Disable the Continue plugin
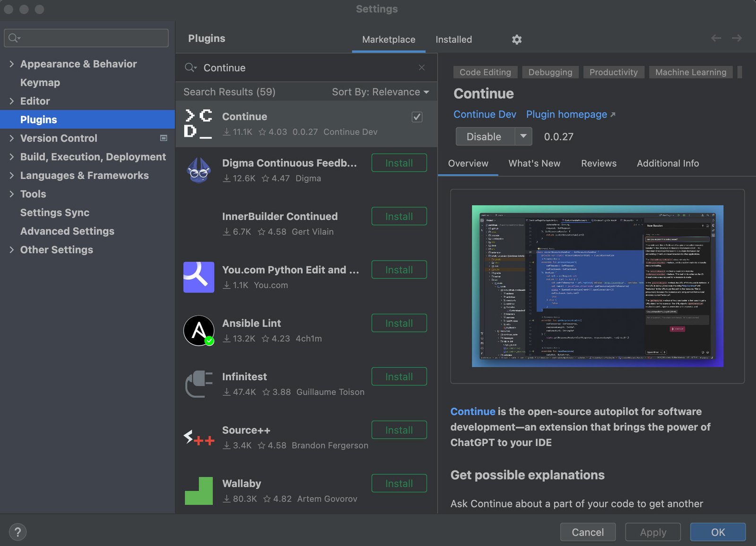Viewport: 756px width, 546px height. 485,137
